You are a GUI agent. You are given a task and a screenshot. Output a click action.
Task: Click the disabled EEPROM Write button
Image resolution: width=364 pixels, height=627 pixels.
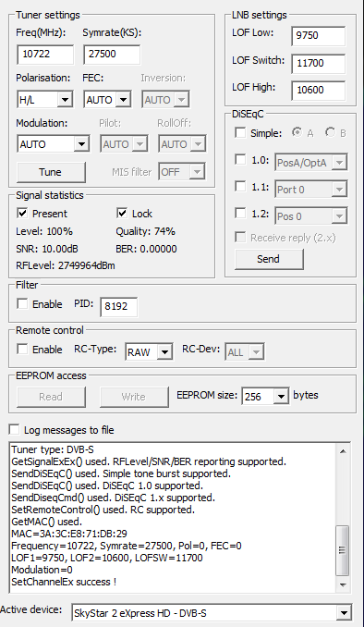click(134, 397)
